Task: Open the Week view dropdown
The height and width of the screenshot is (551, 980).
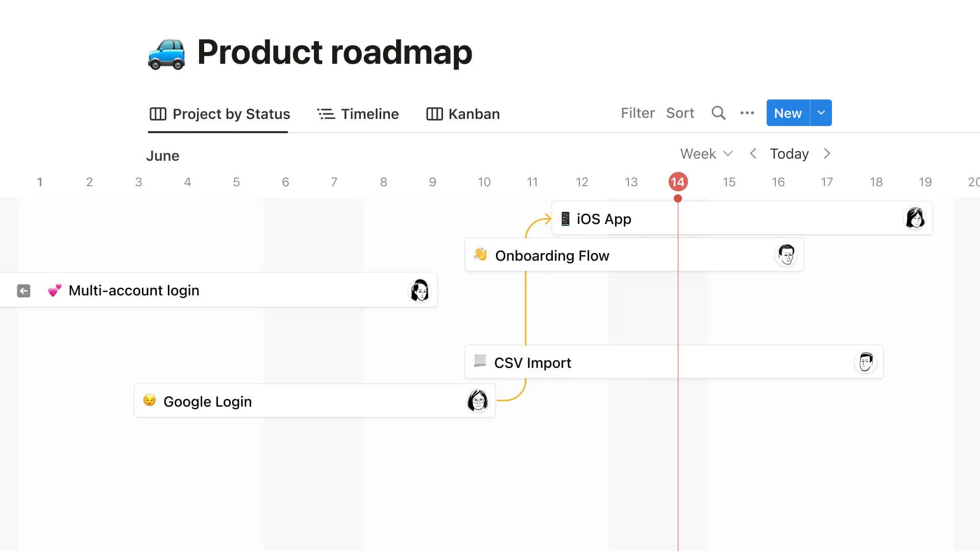Action: click(x=706, y=154)
